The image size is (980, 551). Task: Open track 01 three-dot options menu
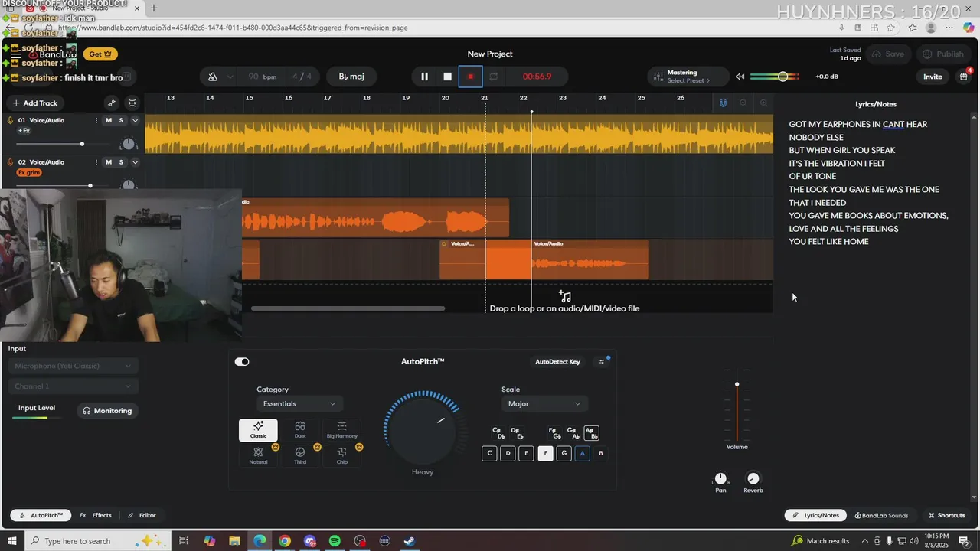point(96,120)
